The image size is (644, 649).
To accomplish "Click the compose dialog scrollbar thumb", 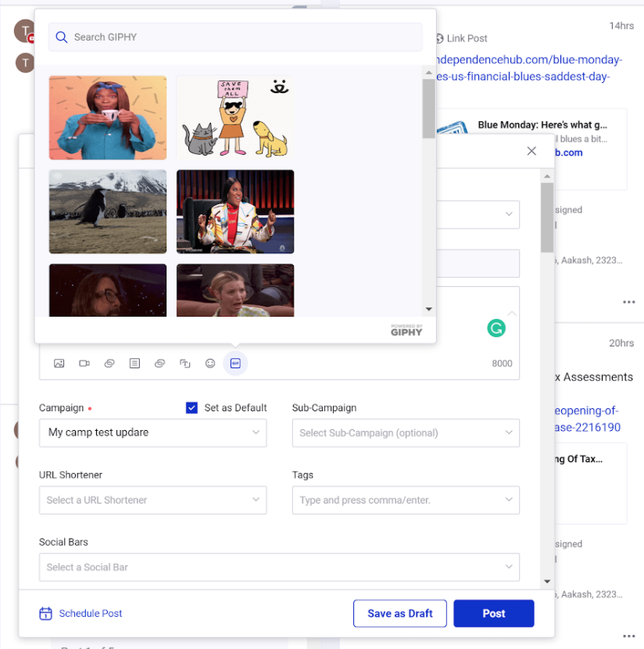I will (x=547, y=217).
